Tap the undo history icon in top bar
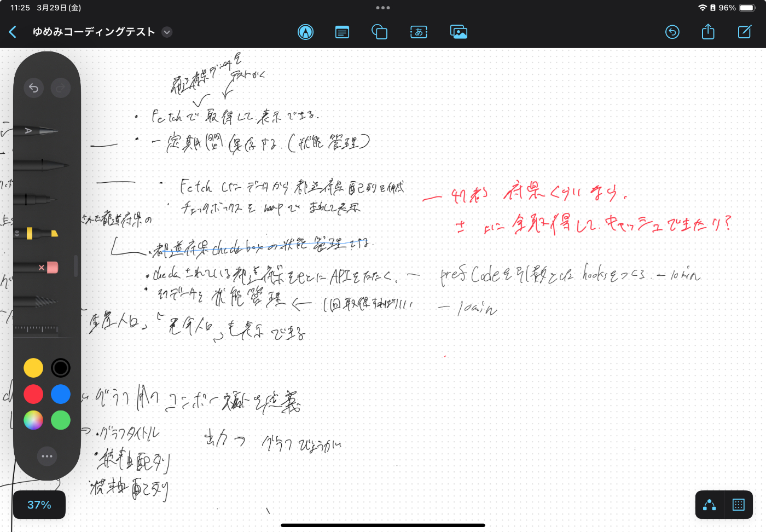The width and height of the screenshot is (766, 532). pos(672,32)
